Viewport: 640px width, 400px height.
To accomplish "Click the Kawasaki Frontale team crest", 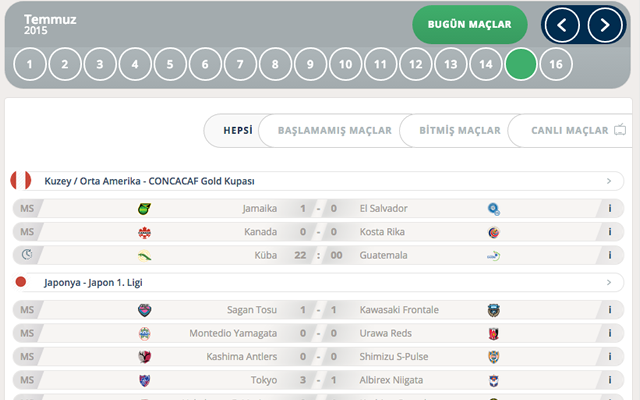I will (x=494, y=310).
